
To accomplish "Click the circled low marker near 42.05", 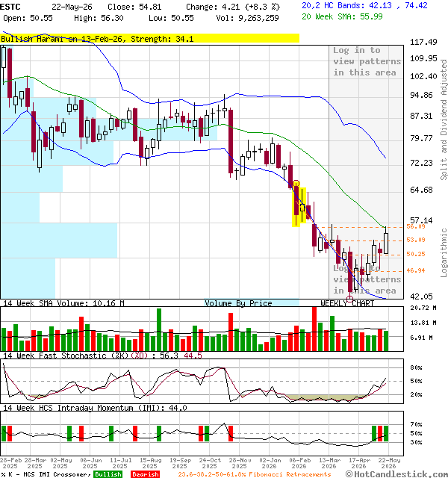I will tap(349, 299).
